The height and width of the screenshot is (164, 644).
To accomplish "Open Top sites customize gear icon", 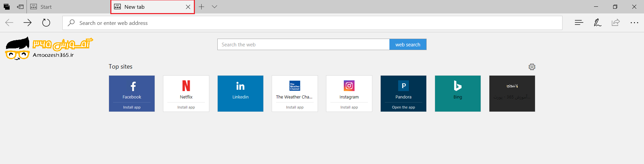I will point(532,67).
